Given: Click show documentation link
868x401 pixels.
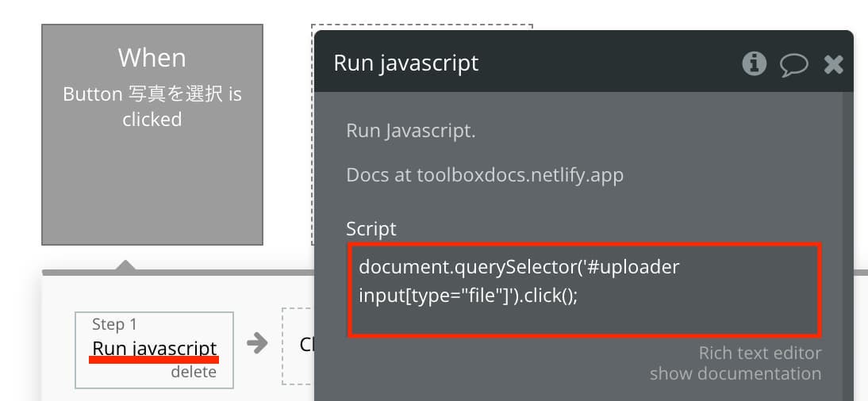Looking at the screenshot, I should point(735,373).
